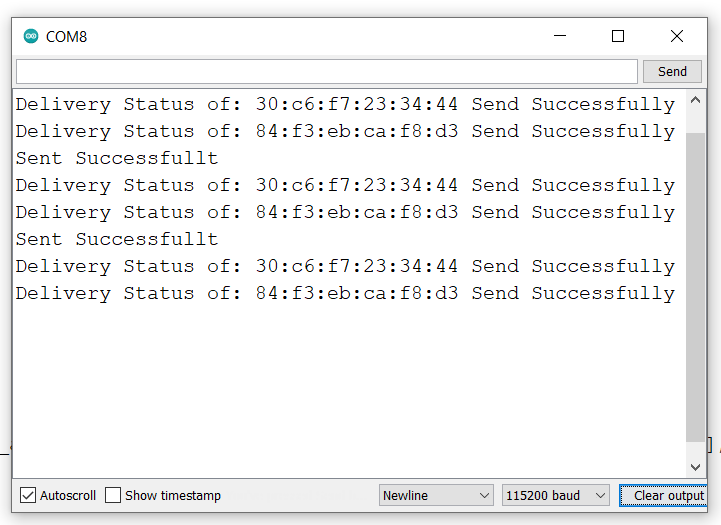This screenshot has height=525, width=721.
Task: Focus the serial message input field
Action: coord(326,72)
